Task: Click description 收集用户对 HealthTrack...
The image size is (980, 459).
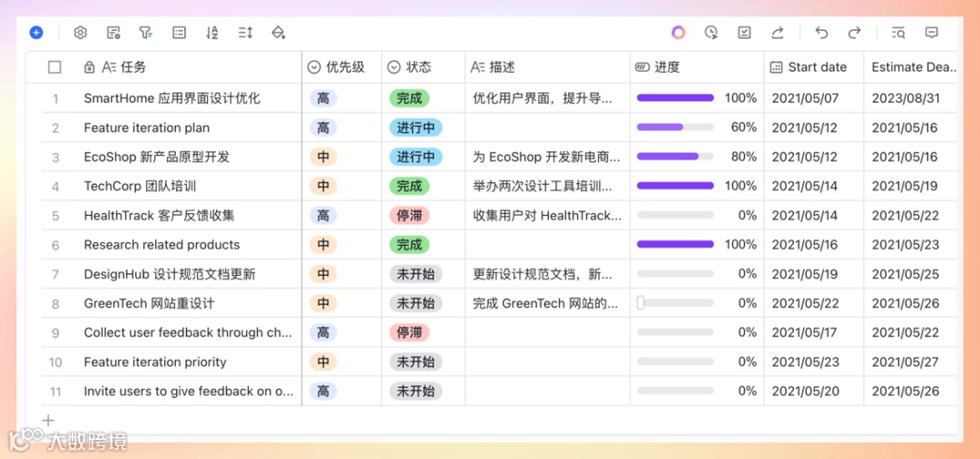Action: (547, 216)
